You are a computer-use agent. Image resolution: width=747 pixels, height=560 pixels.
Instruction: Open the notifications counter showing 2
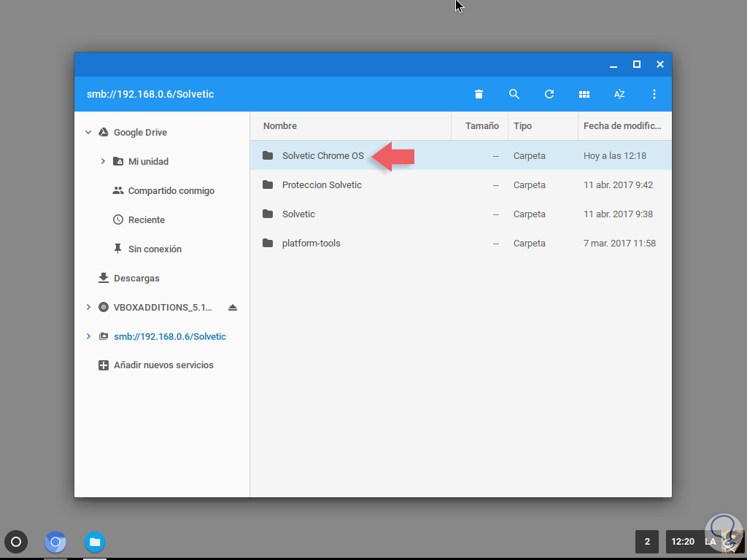647,542
